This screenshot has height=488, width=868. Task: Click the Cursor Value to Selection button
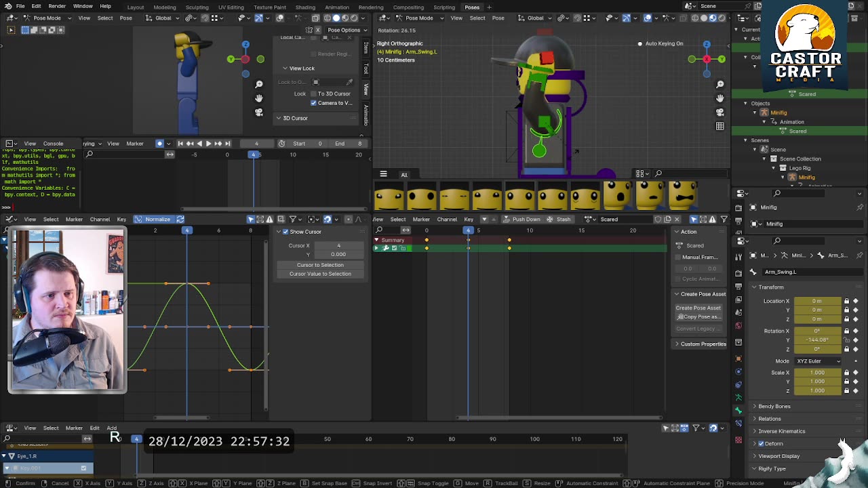[320, 274]
